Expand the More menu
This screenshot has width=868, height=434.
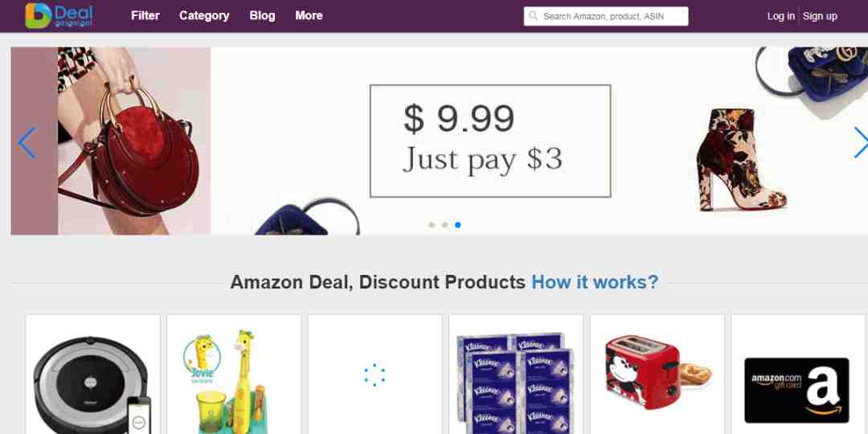(309, 15)
